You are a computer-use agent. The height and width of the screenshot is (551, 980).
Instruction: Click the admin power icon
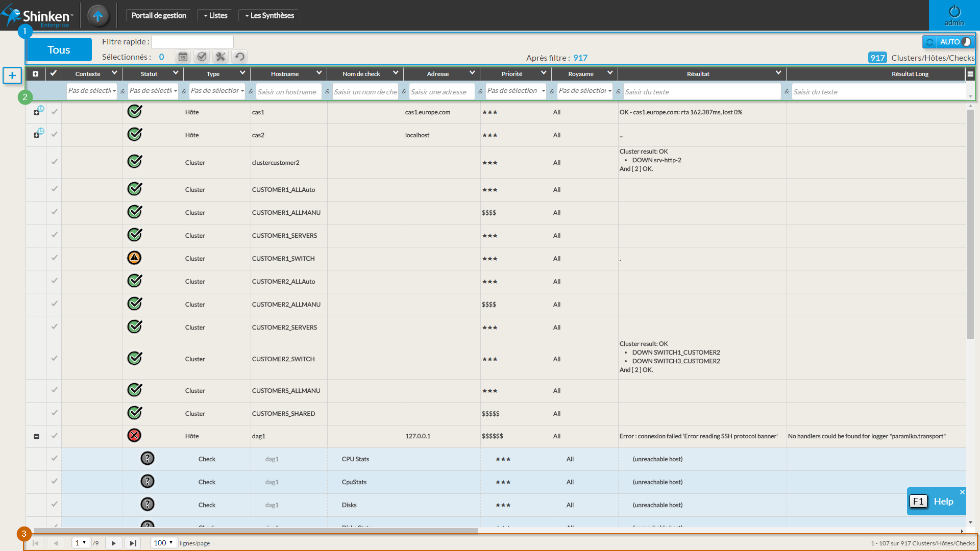[x=954, y=12]
